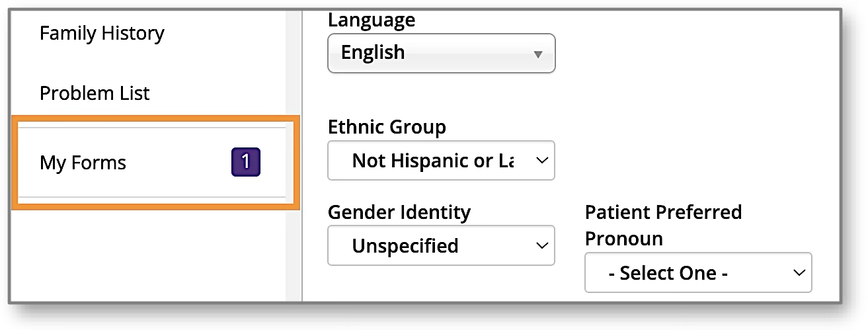
Task: Click the divider line above My Forms
Action: (151, 128)
